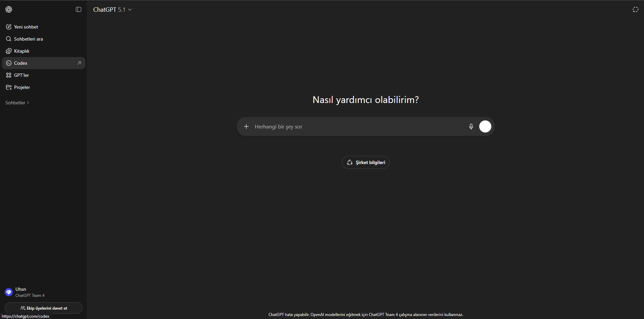Start a temporary chat from the top-right icon
644x319 pixels.
[635, 9]
